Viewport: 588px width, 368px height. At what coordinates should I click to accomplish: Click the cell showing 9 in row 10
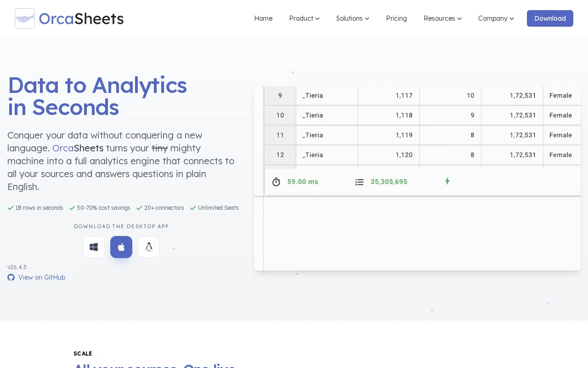450,115
